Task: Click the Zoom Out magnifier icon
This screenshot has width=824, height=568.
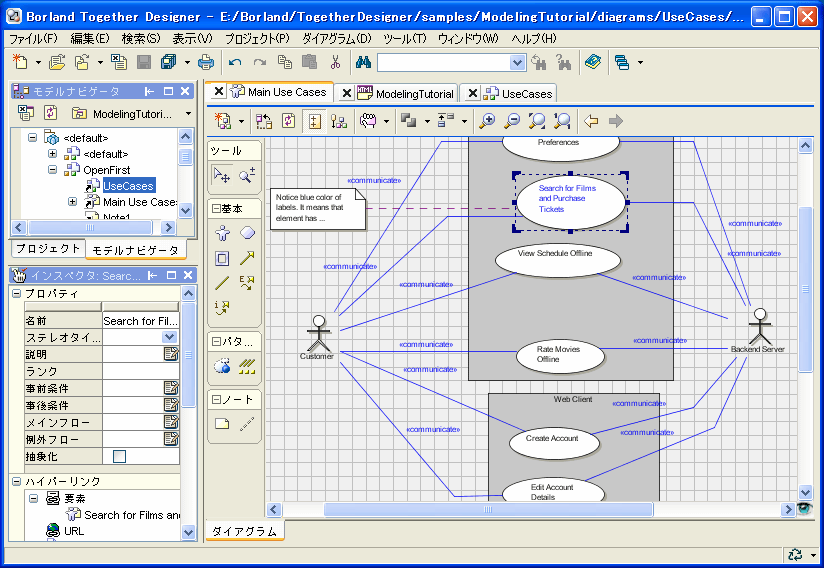Action: click(x=512, y=121)
